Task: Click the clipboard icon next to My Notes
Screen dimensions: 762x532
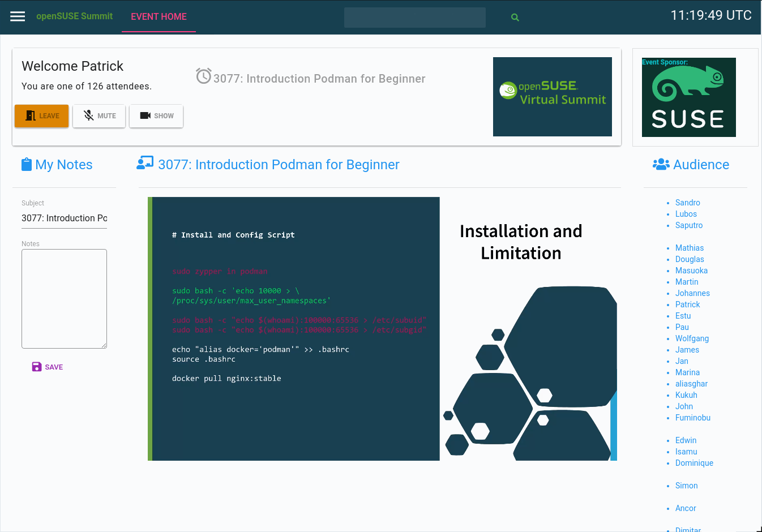Action: pyautogui.click(x=27, y=165)
